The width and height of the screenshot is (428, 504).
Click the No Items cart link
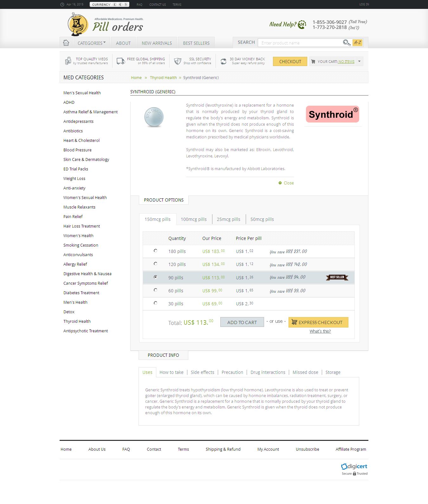pyautogui.click(x=346, y=62)
